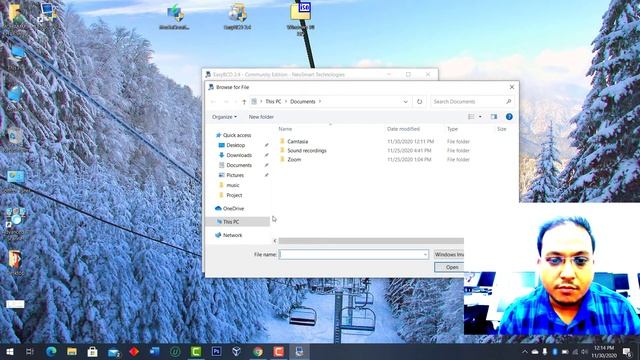Toggle the preview pane icon
640x360 pixels.
(x=494, y=117)
